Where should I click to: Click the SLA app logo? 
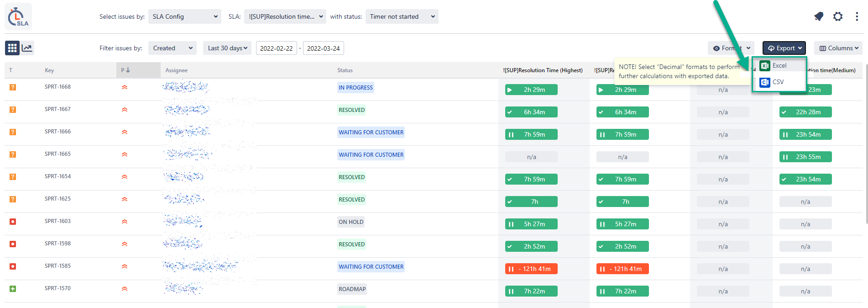pyautogui.click(x=18, y=17)
